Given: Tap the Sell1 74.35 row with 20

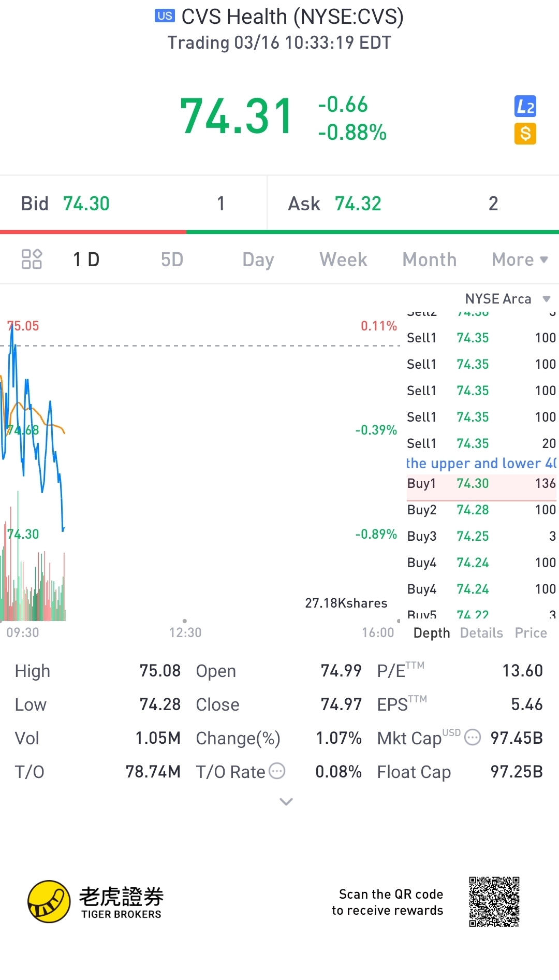Looking at the screenshot, I should tap(481, 443).
